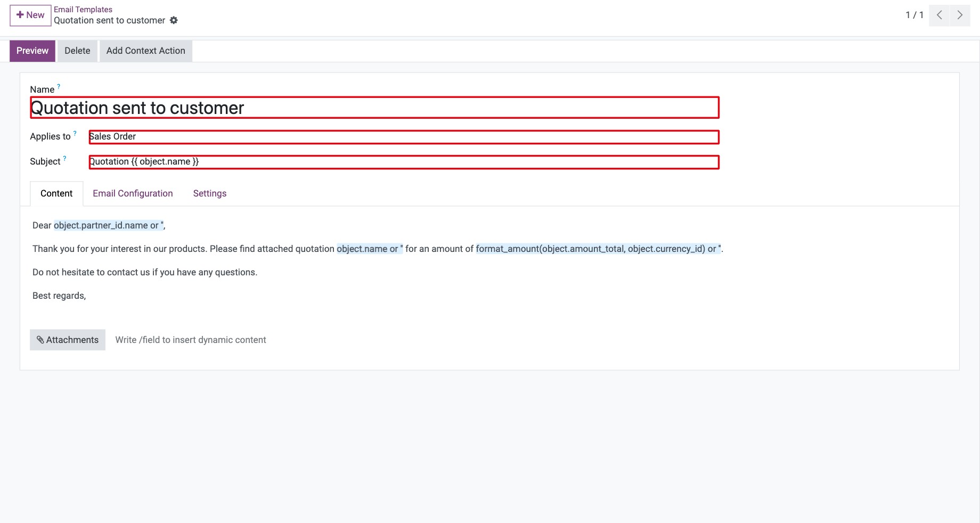Edit the Subject field Quotation {{ object.name }}

pyautogui.click(x=404, y=162)
